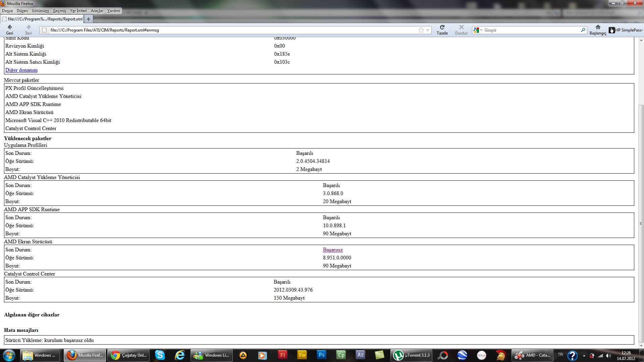Click the version value 2012.0309.43.976

[x=293, y=290]
